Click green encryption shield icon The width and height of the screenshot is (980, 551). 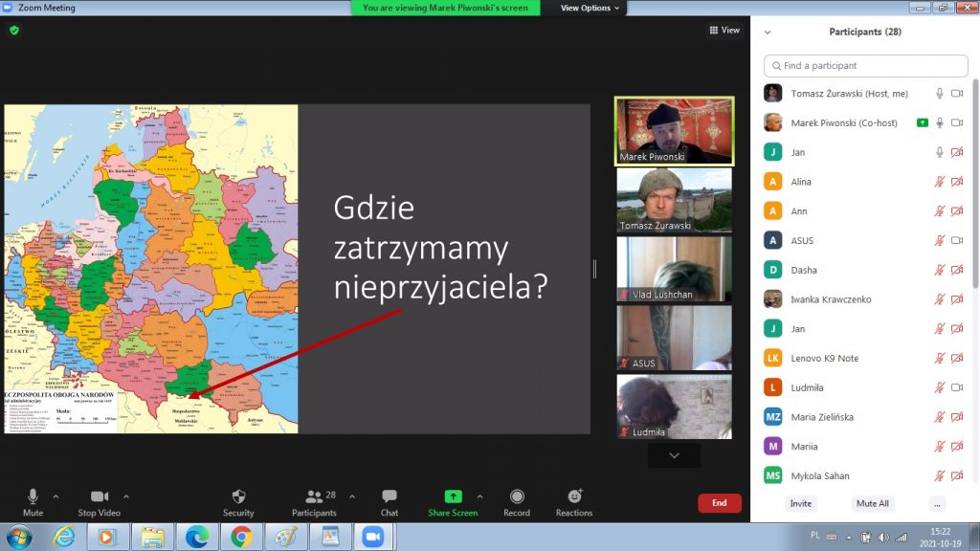[14, 31]
